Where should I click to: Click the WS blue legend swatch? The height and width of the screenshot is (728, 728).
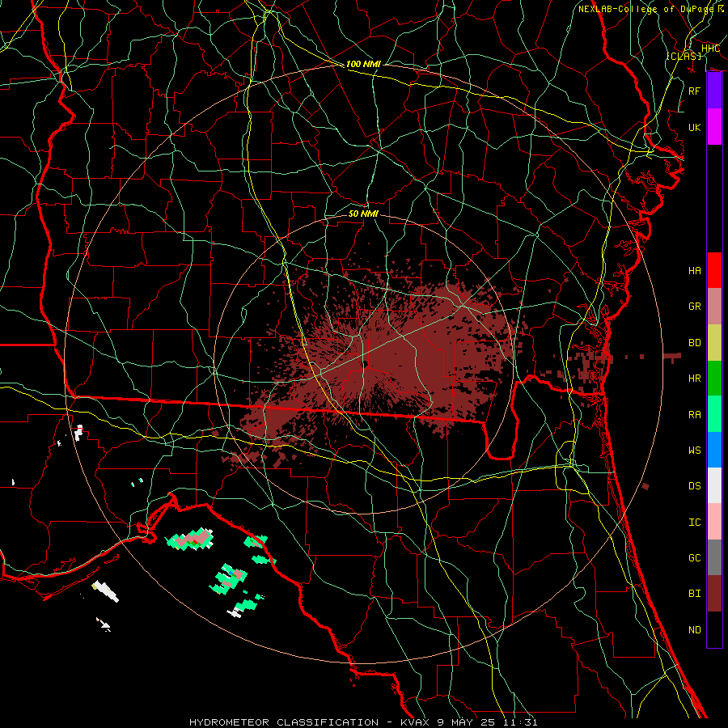tap(714, 450)
